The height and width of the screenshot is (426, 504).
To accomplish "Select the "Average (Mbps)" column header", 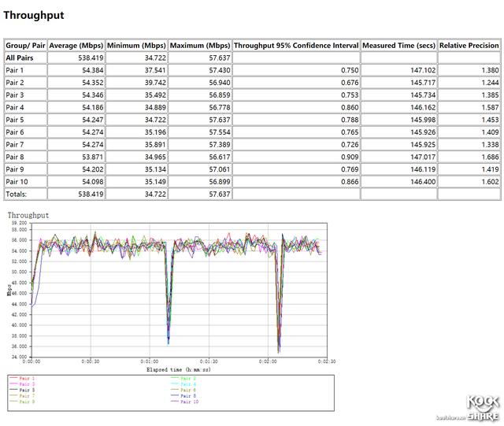I will 76,46.
